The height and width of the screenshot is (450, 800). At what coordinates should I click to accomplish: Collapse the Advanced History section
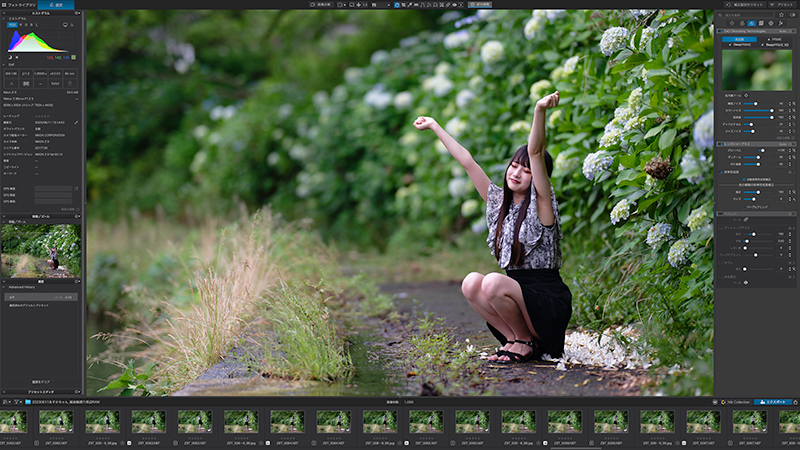pos(4,287)
